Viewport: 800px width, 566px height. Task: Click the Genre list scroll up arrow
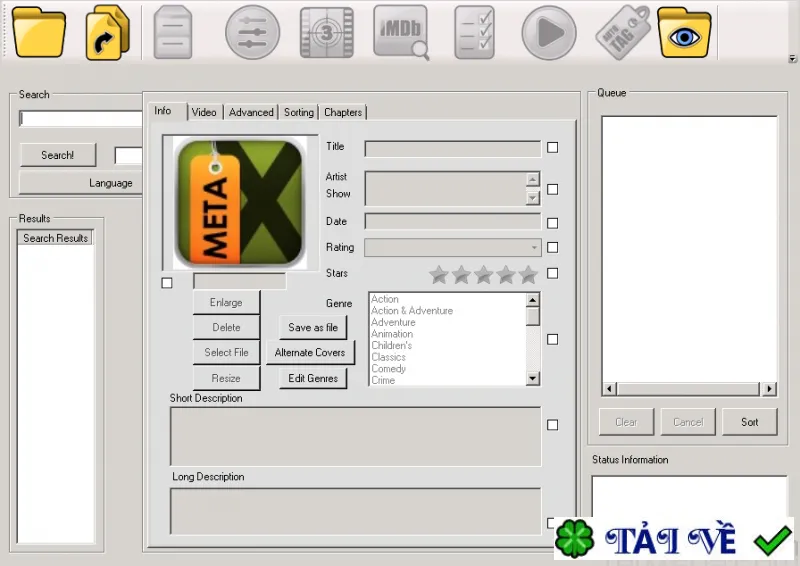(532, 300)
